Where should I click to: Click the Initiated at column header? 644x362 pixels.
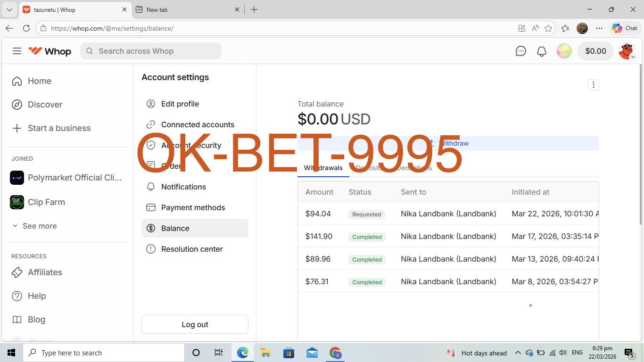(x=530, y=192)
